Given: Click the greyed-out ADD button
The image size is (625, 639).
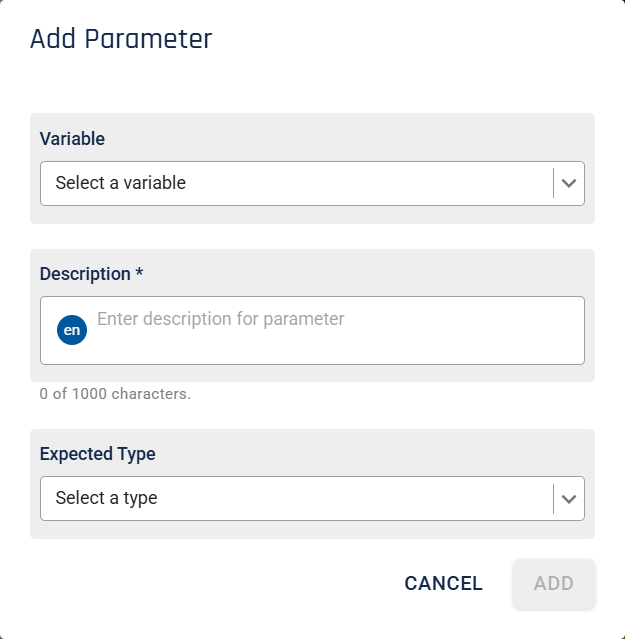Looking at the screenshot, I should pyautogui.click(x=554, y=584).
